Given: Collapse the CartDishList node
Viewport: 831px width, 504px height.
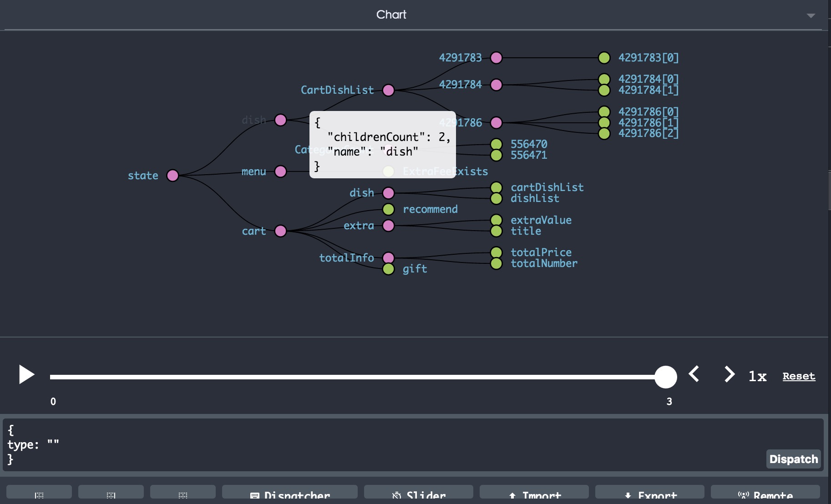Looking at the screenshot, I should 388,90.
